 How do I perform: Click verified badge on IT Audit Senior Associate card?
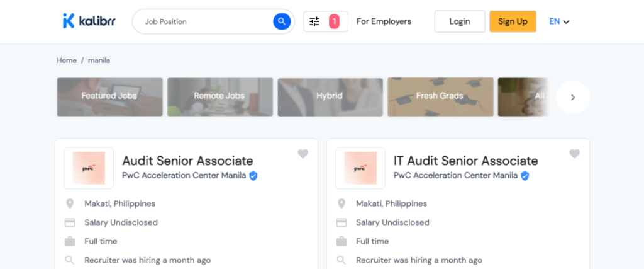(525, 176)
